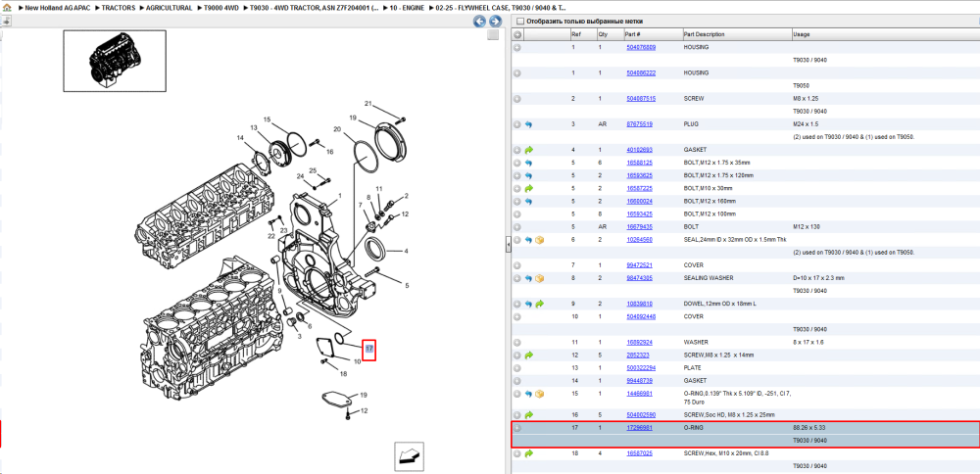
Task: Click green arrow on screw 2852323 row
Action: 529,355
